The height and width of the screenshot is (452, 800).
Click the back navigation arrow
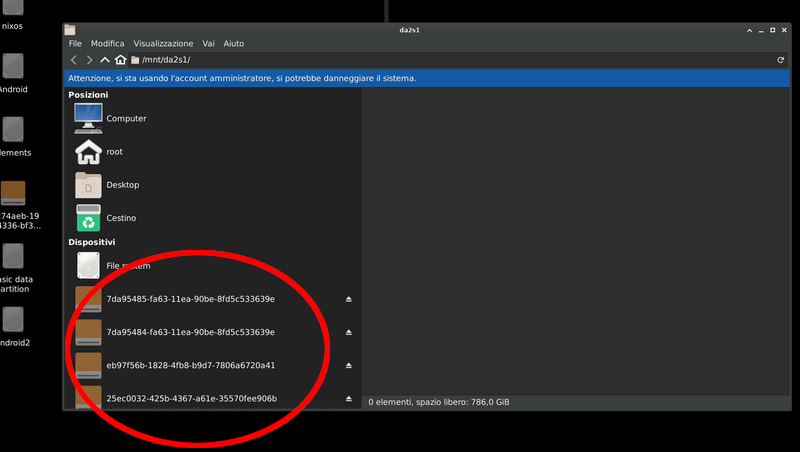[74, 60]
